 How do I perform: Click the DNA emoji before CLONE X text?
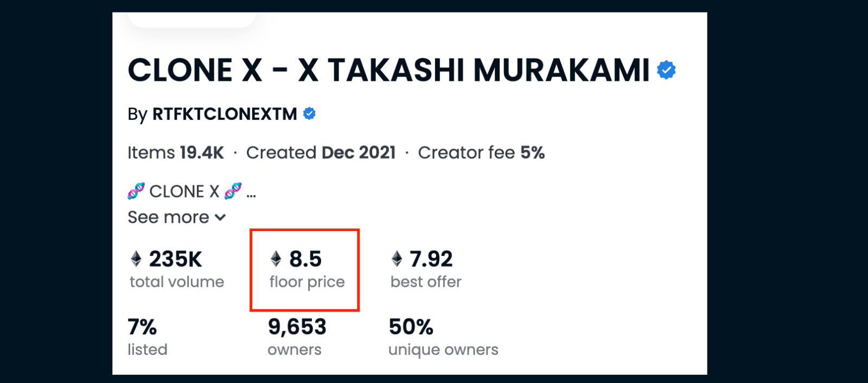pos(136,191)
